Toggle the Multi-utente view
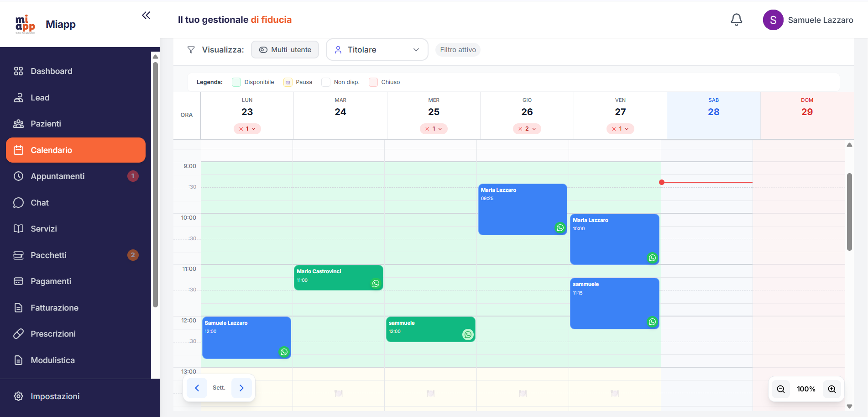The width and height of the screenshot is (868, 417). click(285, 49)
